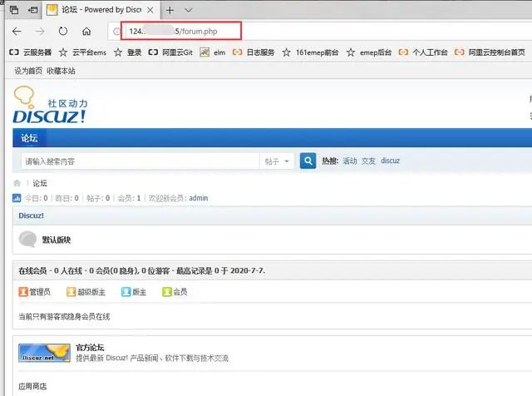Open the elm bookmark

click(x=213, y=52)
